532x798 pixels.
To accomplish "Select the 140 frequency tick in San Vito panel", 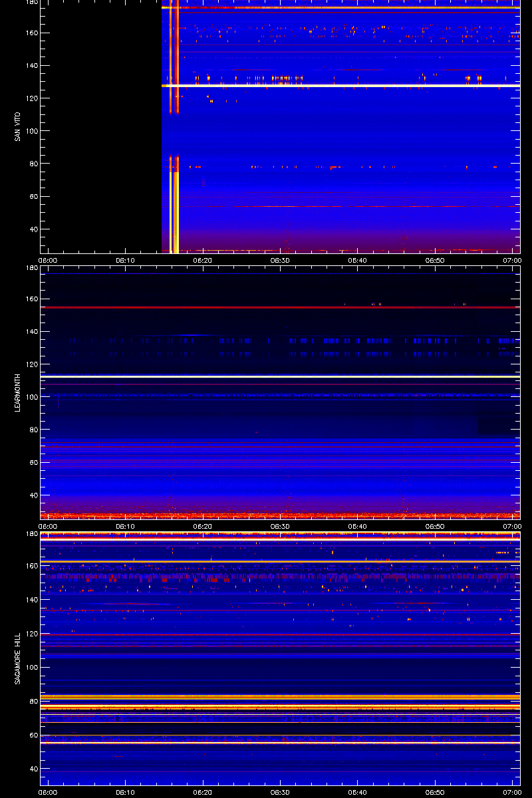I will tap(31, 66).
